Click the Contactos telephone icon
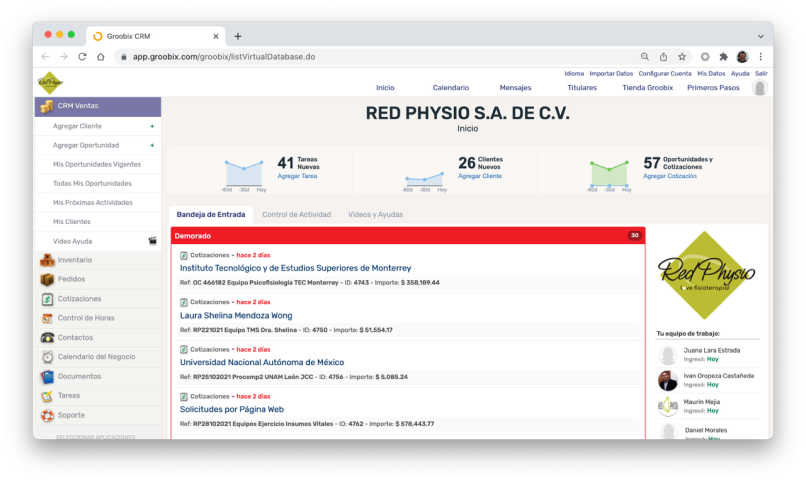Image resolution: width=806 pixels, height=482 pixels. pos(47,338)
